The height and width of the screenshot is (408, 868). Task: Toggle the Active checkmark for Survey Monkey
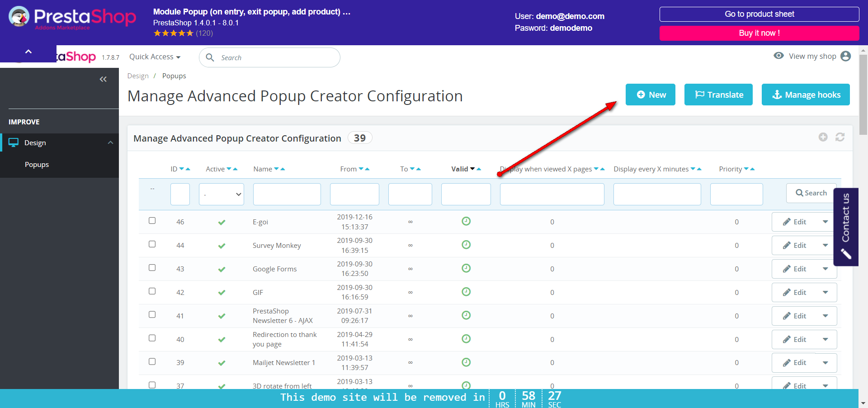[222, 246]
